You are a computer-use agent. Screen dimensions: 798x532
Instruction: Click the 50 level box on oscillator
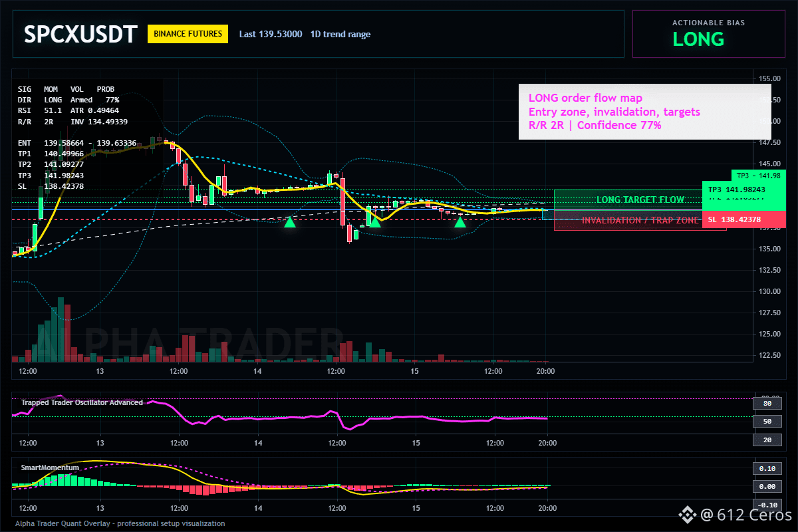pos(767,422)
